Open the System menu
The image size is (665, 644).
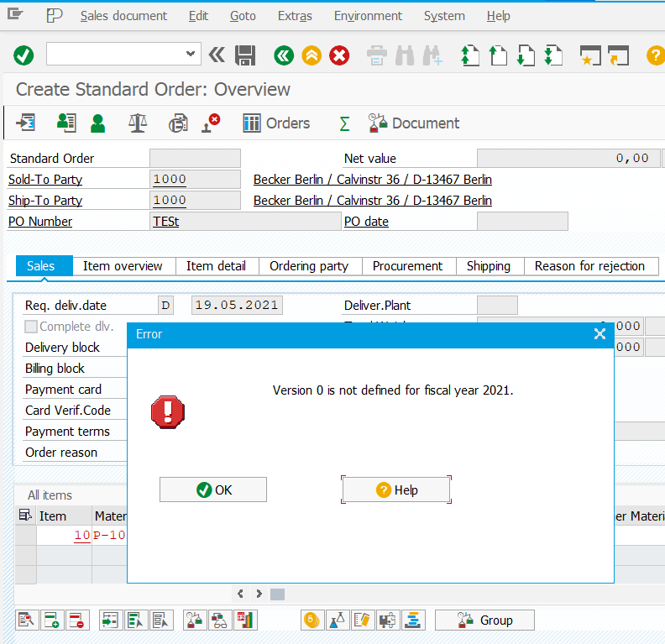444,16
